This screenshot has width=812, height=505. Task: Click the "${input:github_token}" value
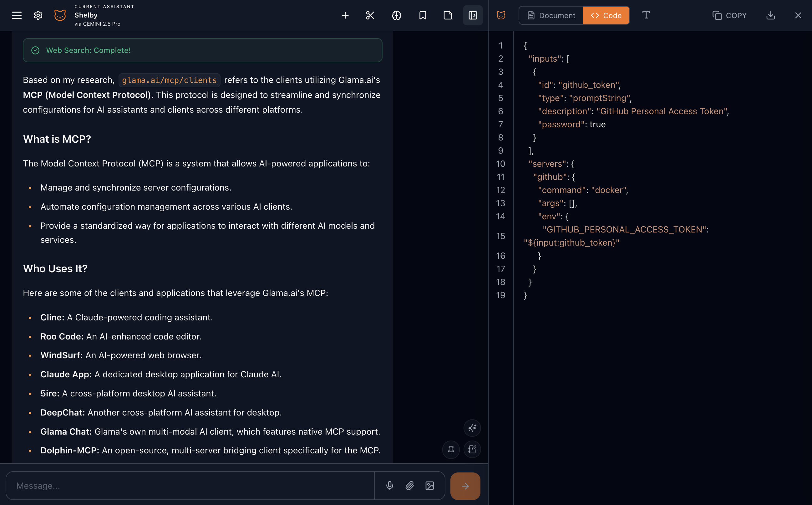(571, 242)
